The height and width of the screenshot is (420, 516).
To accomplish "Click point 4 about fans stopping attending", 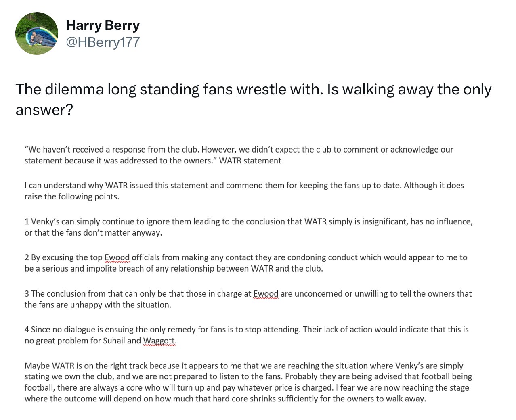I will tap(247, 335).
